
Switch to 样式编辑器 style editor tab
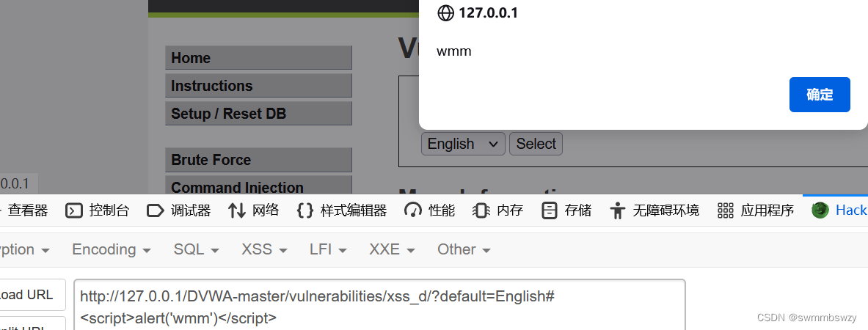coord(342,210)
